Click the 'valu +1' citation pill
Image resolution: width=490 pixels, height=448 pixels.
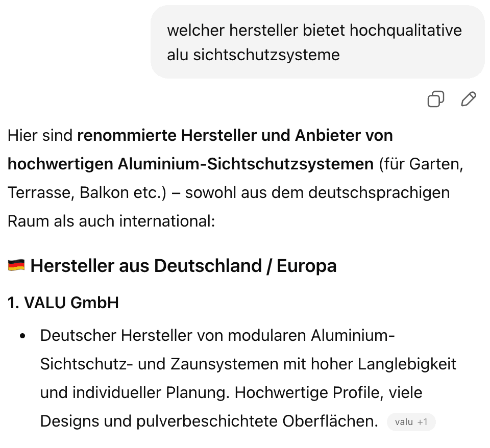411,422
